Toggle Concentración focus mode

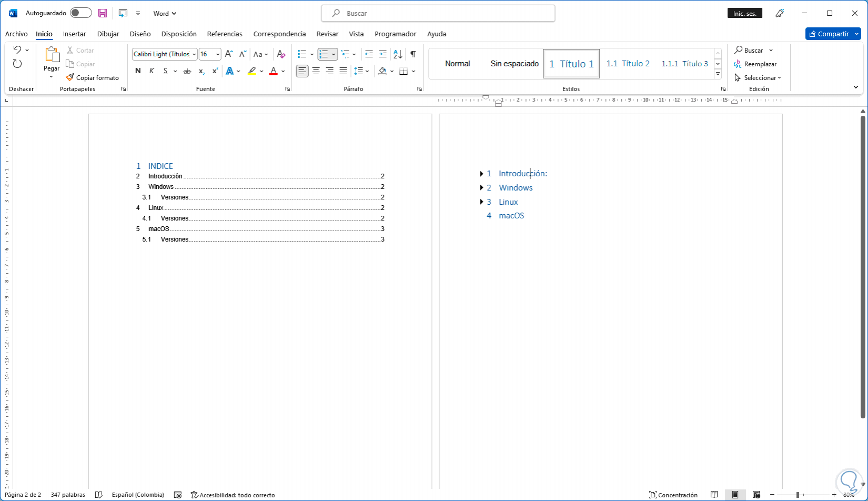673,495
